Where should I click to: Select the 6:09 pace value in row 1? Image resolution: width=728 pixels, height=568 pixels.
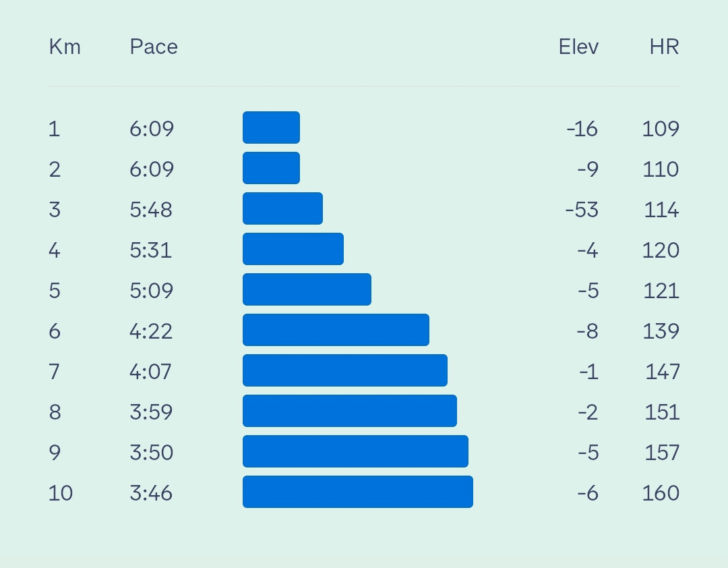click(x=152, y=129)
